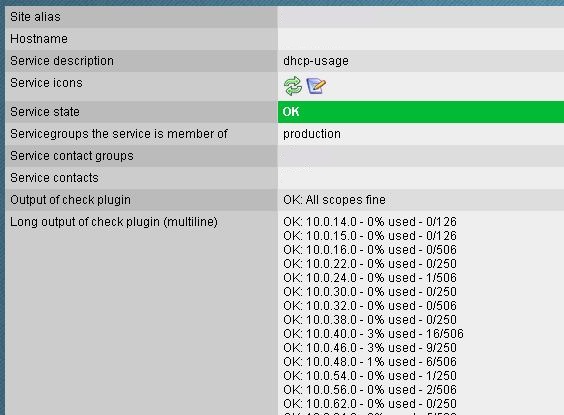Click the Hostname row label
The height and width of the screenshot is (415, 564).
click(39, 38)
